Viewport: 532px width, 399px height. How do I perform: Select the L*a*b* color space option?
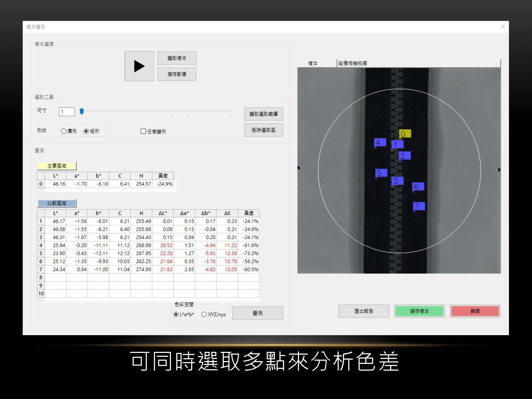(176, 314)
